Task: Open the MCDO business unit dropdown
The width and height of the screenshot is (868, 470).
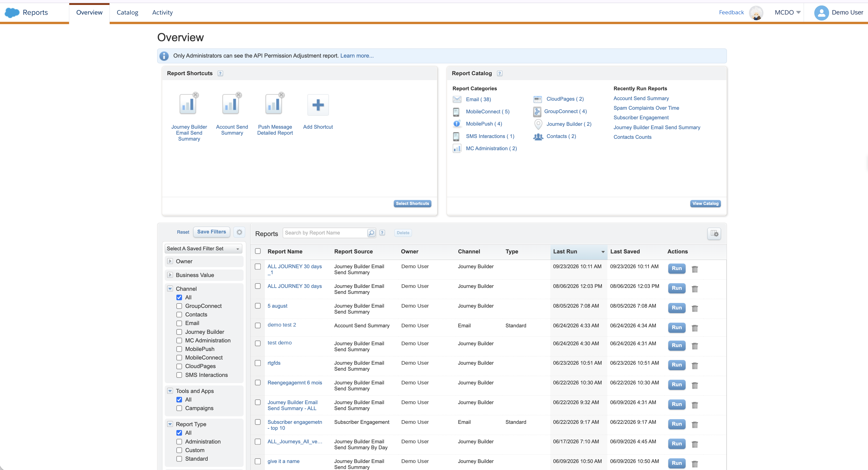Action: point(788,12)
